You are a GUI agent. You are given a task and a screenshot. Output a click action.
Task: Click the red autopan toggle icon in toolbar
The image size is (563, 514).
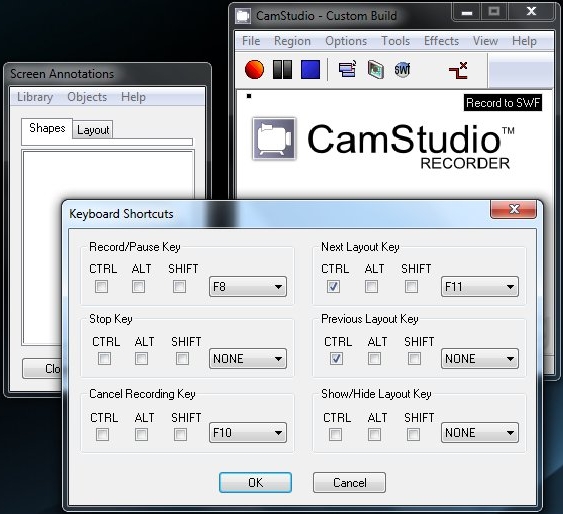[x=459, y=70]
